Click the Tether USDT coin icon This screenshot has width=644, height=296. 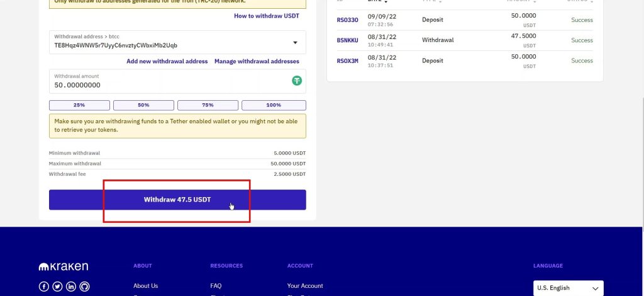point(297,81)
